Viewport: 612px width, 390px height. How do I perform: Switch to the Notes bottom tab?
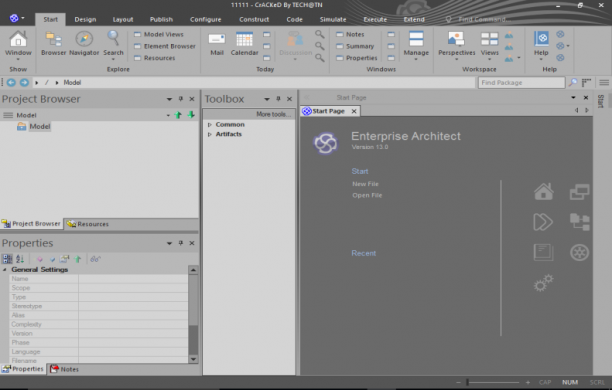click(x=65, y=369)
